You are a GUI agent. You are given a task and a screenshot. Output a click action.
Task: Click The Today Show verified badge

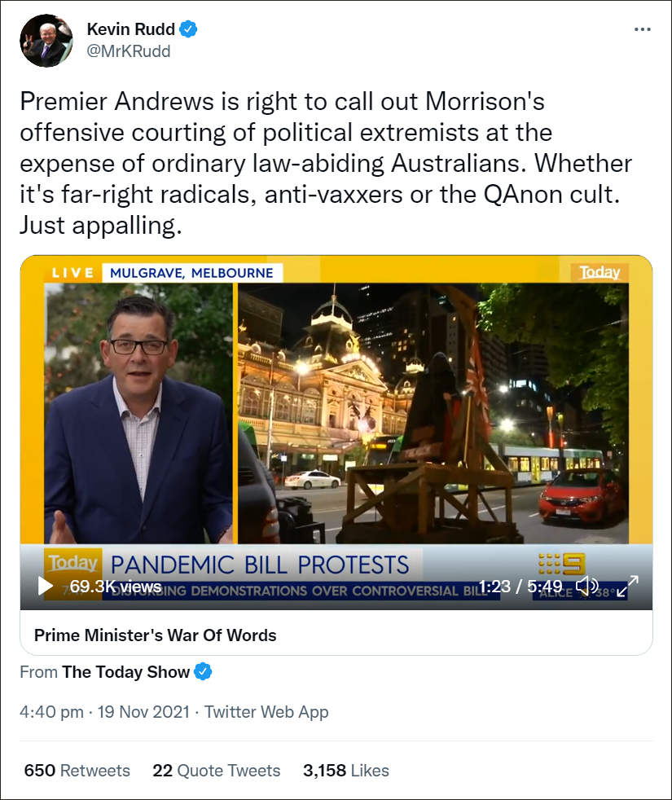coord(203,671)
